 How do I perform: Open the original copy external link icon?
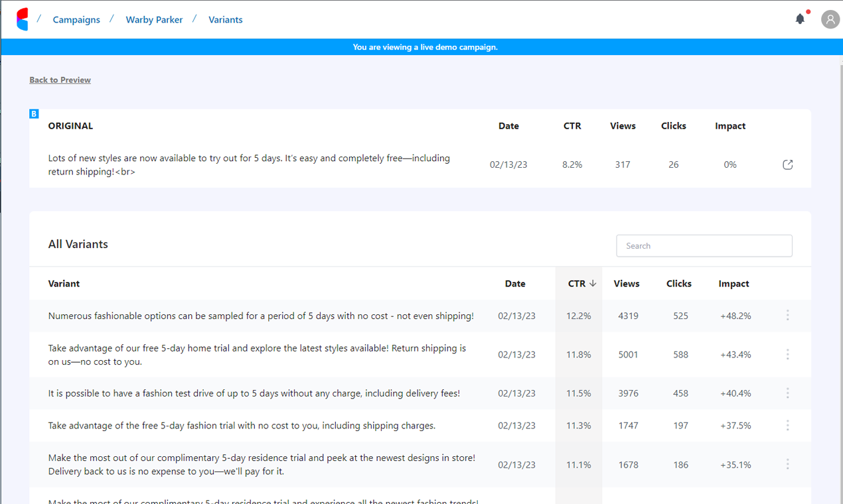pos(787,164)
